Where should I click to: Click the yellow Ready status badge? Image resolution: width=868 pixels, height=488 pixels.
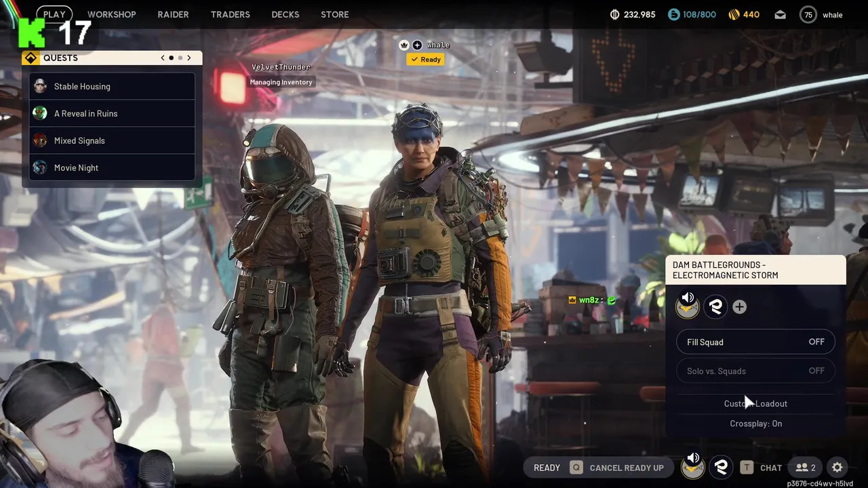click(425, 60)
